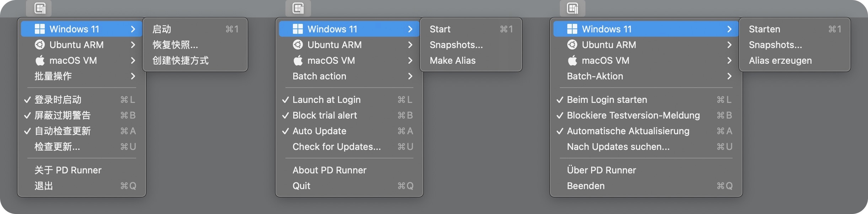Viewport: 868px width, 214px height.
Task: Choose 恢复快照... in the Windows 11 submenu
Action: click(x=175, y=45)
